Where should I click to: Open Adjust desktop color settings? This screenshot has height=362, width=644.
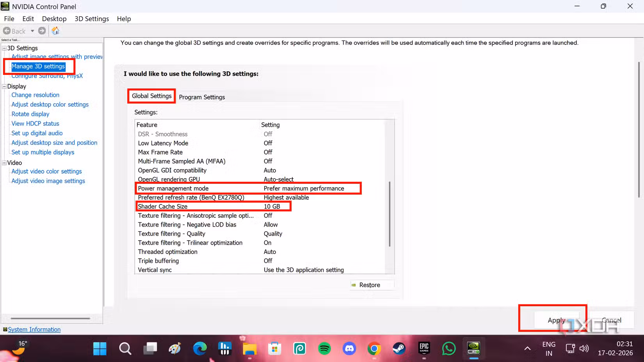50,105
